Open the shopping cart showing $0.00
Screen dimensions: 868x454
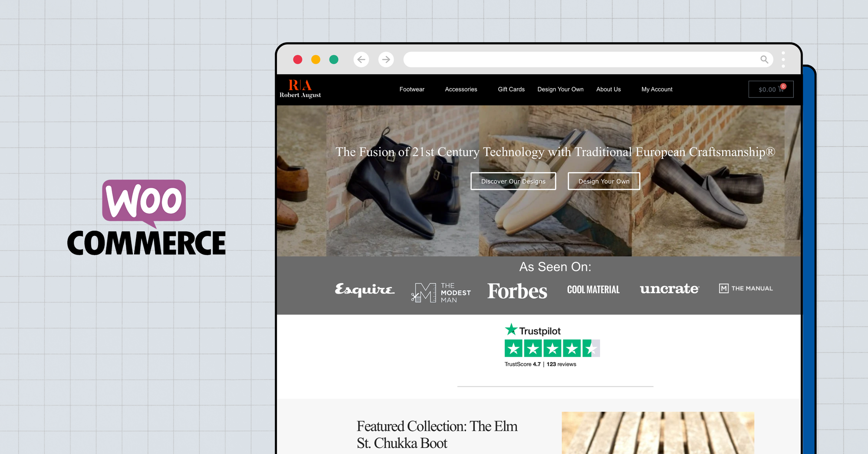click(771, 89)
